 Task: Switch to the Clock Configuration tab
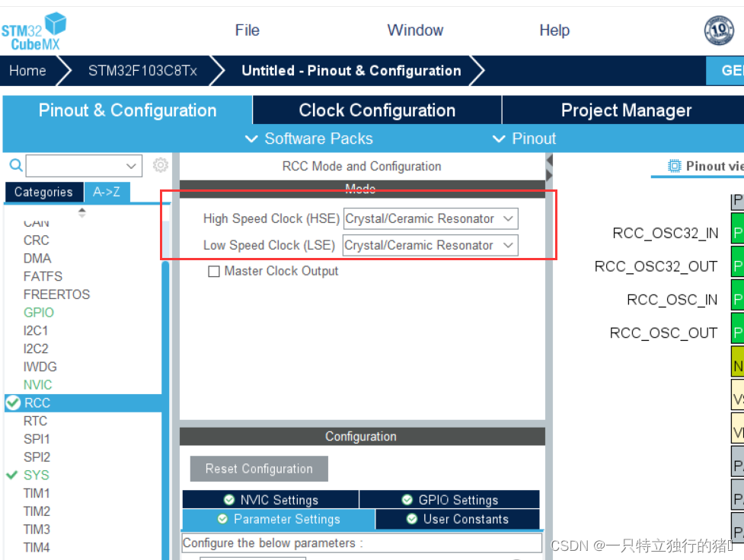377,110
